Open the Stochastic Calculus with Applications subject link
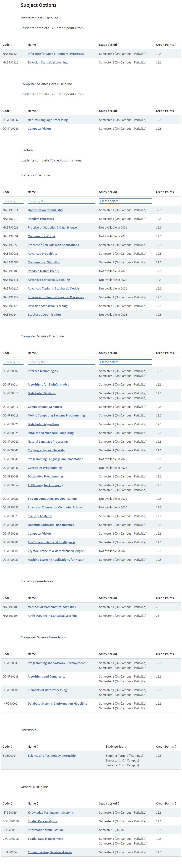 [53, 245]
